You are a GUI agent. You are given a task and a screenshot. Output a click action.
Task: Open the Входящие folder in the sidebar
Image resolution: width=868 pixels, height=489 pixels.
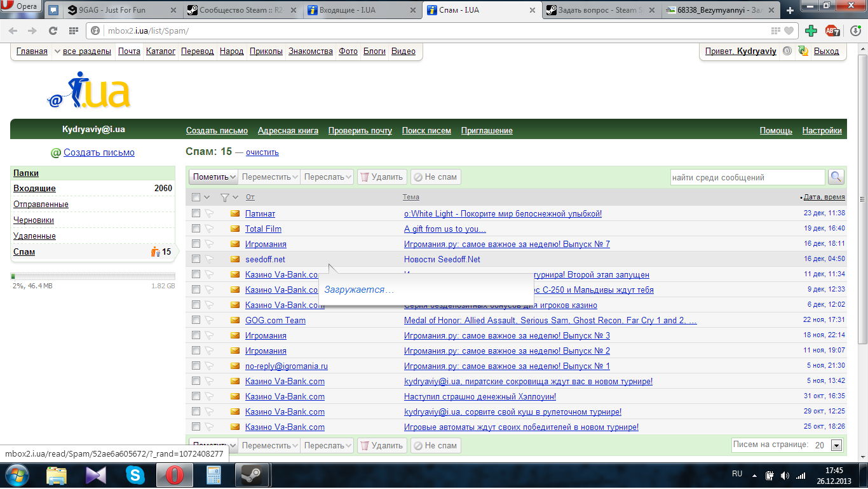click(34, 189)
